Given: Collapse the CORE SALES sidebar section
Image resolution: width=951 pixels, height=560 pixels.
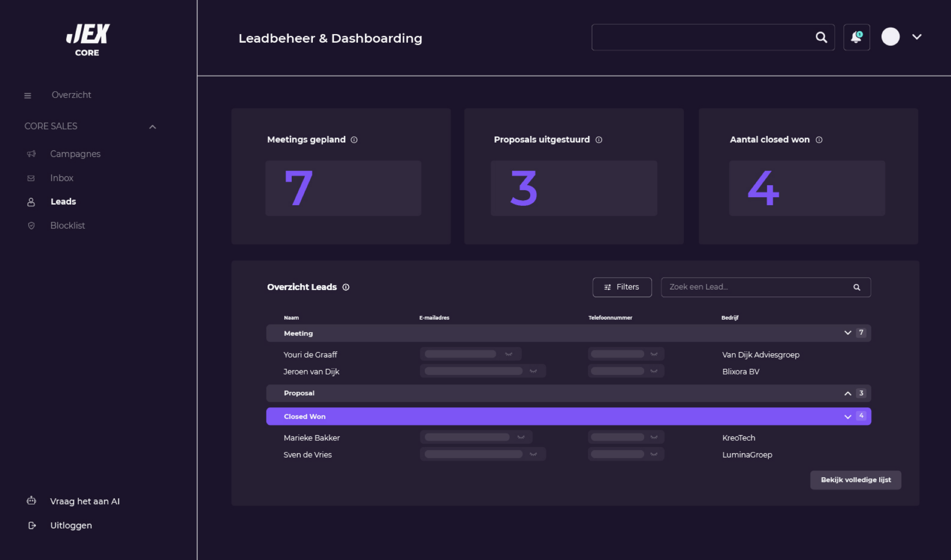Looking at the screenshot, I should pyautogui.click(x=153, y=127).
